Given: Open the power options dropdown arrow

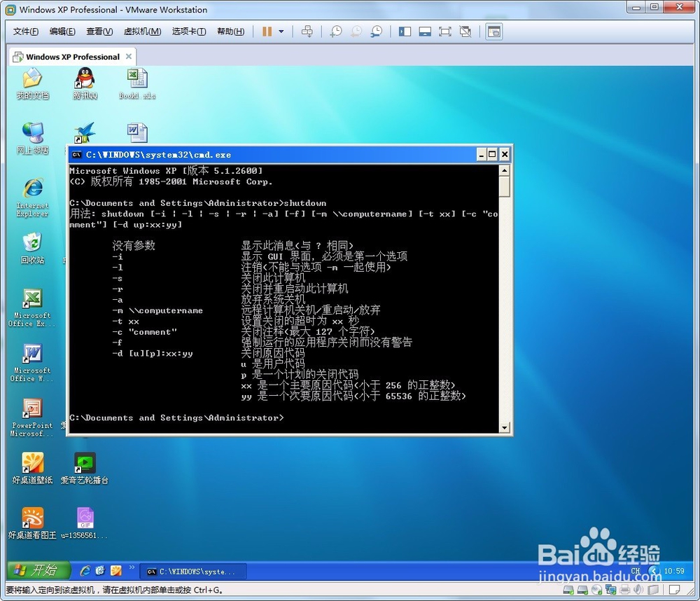Looking at the screenshot, I should click(281, 32).
